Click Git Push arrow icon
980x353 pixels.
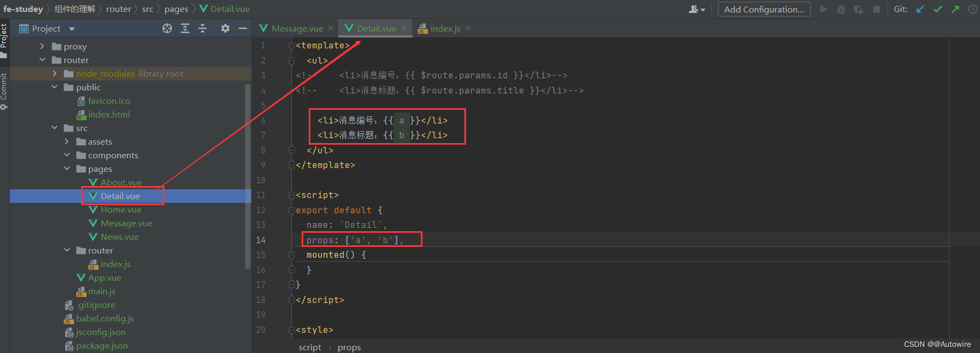pos(955,9)
